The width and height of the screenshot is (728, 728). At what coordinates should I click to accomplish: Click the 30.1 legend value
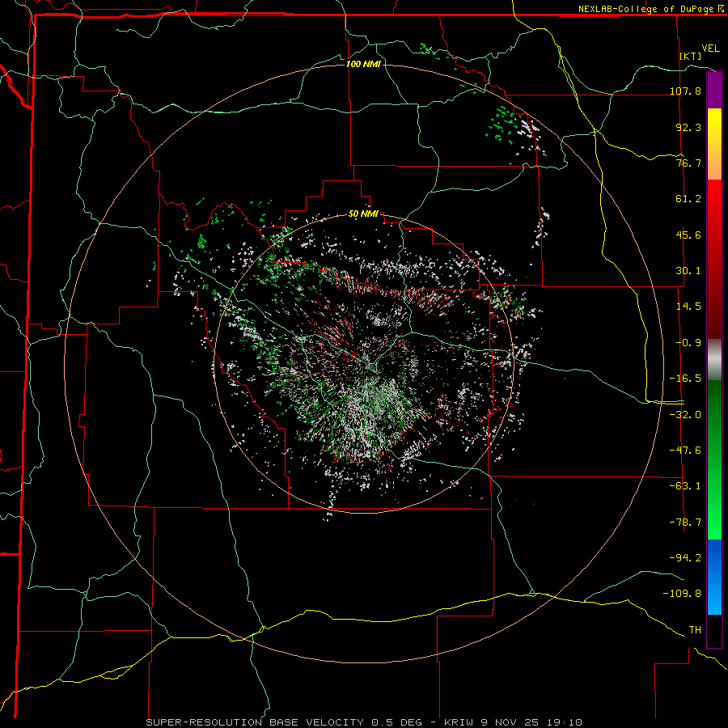click(x=688, y=271)
